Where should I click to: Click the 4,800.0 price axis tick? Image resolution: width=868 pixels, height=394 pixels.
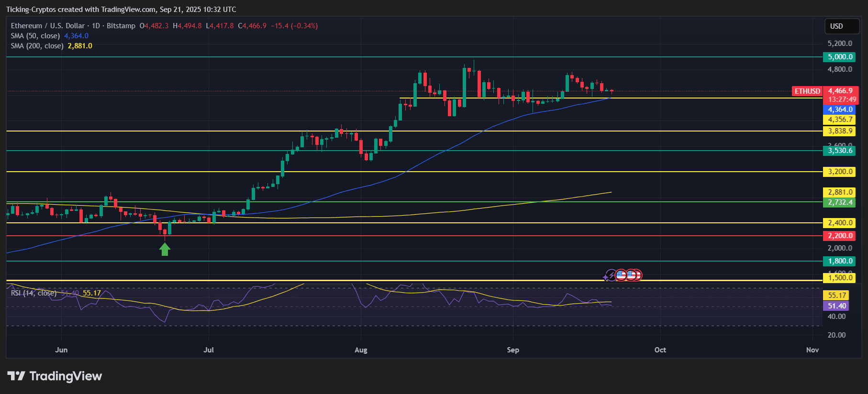[840, 69]
